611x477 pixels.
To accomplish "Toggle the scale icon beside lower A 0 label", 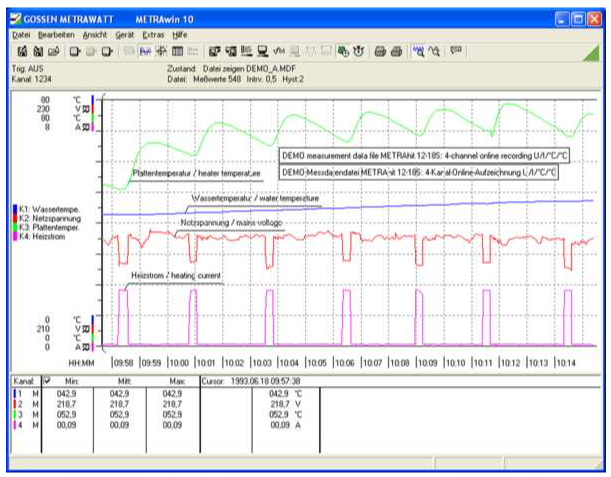I will tap(86, 347).
